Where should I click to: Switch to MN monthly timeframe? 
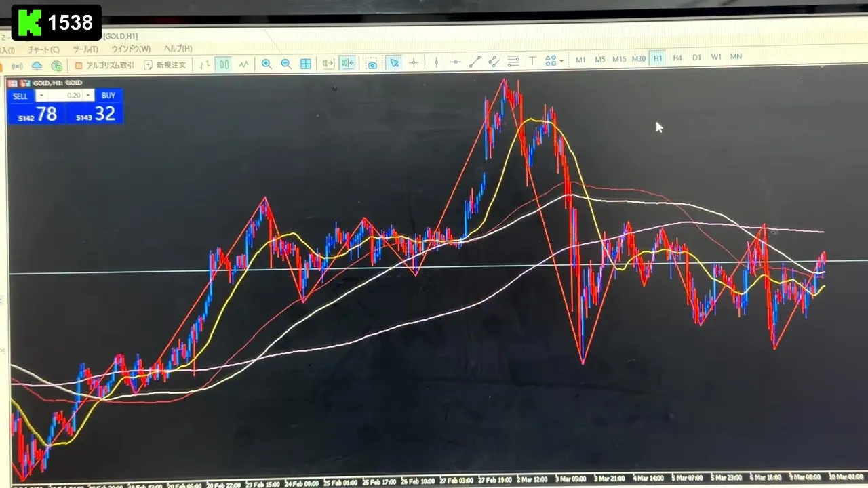(x=736, y=57)
